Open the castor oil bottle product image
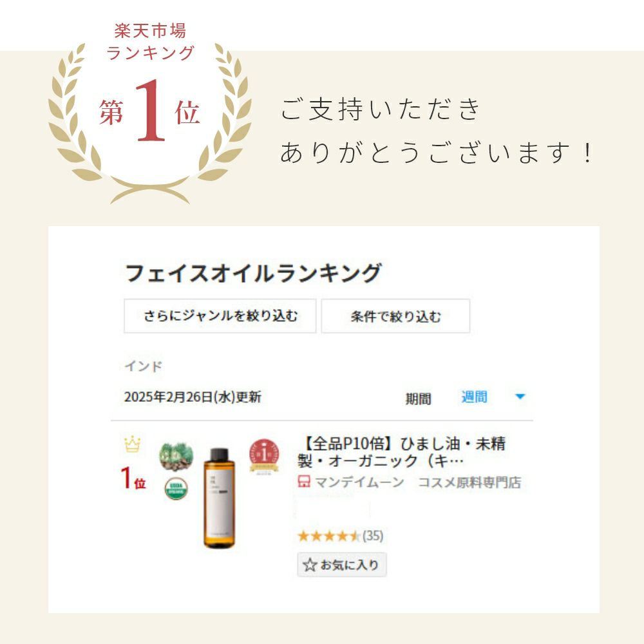 [x=220, y=498]
